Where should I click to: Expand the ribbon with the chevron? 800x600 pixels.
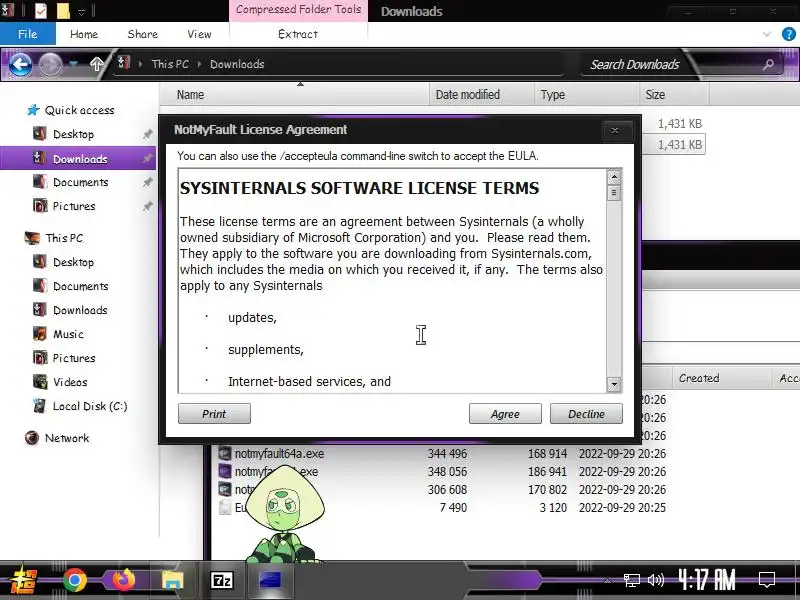coord(767,34)
